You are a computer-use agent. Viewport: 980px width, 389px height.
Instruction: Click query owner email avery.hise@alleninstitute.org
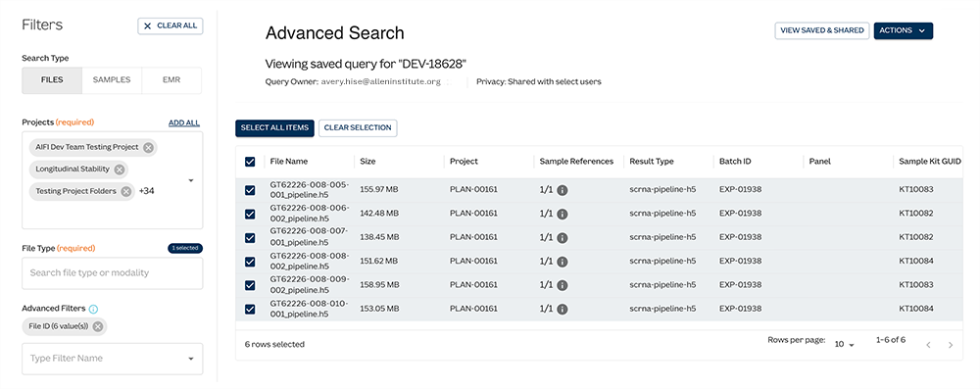coord(380,82)
